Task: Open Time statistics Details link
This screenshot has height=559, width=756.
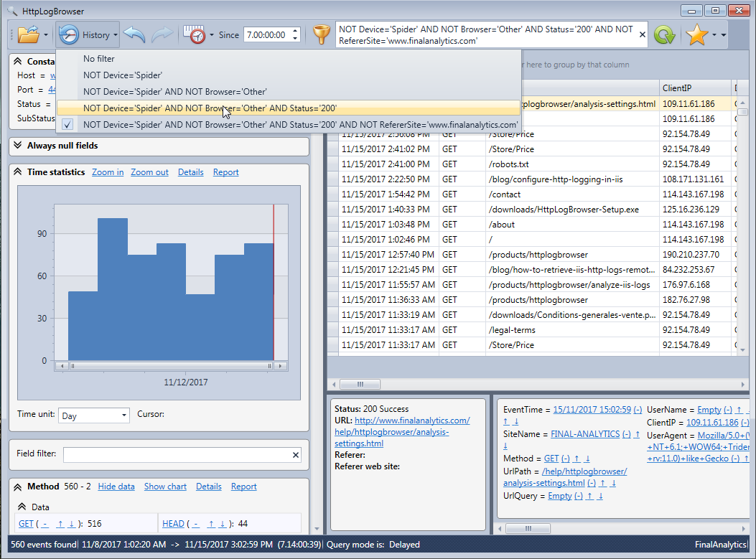Action: pos(190,172)
